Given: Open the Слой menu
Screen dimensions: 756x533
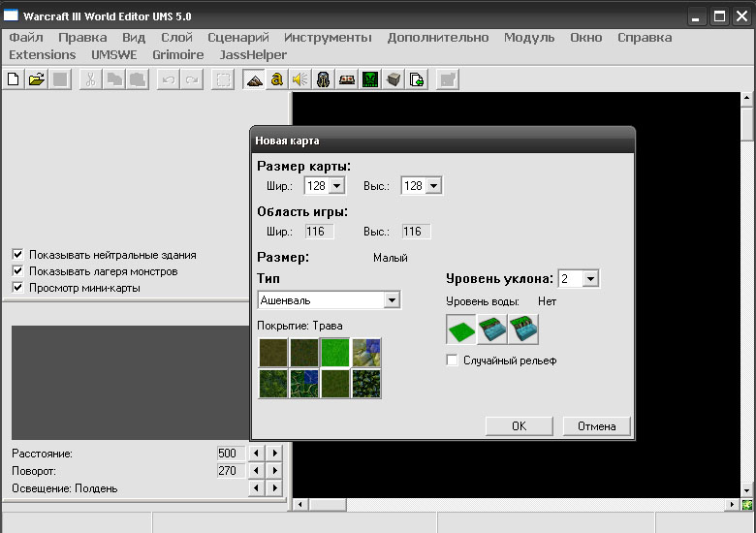Looking at the screenshot, I should (x=176, y=37).
